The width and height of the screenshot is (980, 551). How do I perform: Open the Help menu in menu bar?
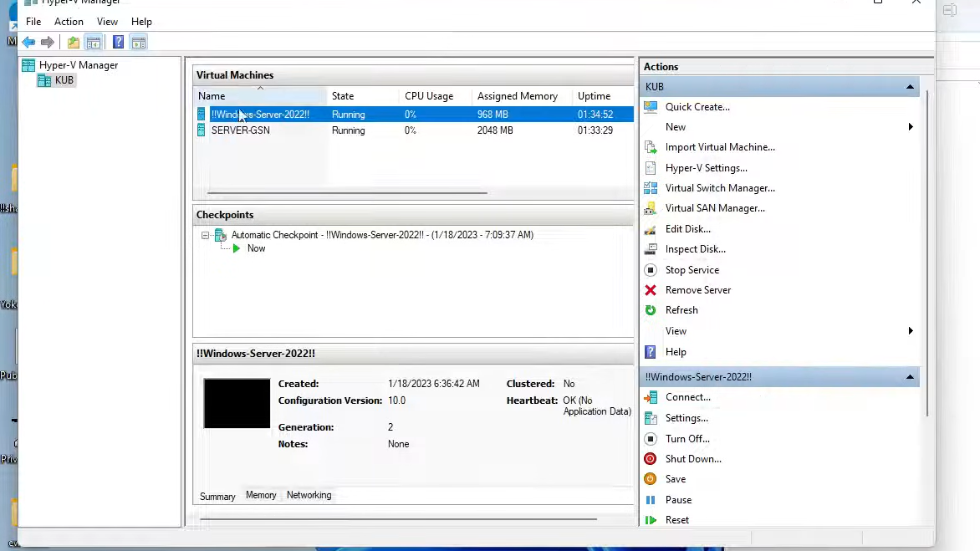tap(142, 22)
